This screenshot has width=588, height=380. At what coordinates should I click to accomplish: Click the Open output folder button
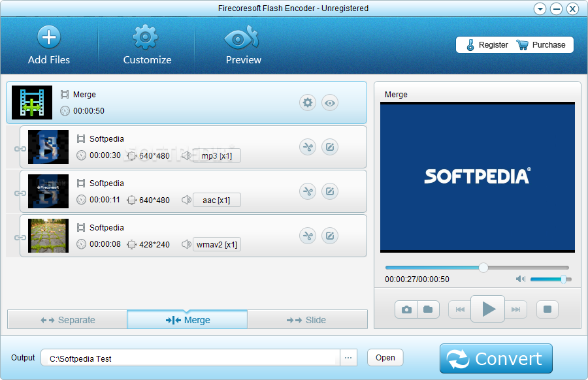tap(385, 358)
